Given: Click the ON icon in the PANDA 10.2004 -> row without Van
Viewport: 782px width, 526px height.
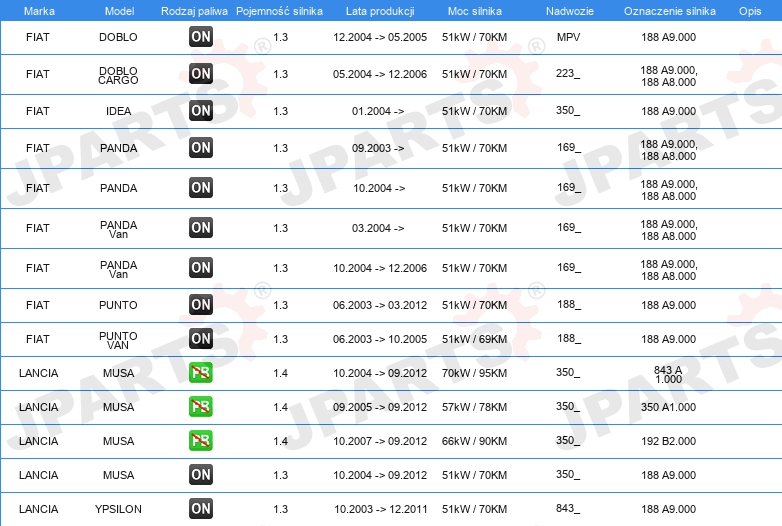Looking at the screenshot, I should coord(201,188).
